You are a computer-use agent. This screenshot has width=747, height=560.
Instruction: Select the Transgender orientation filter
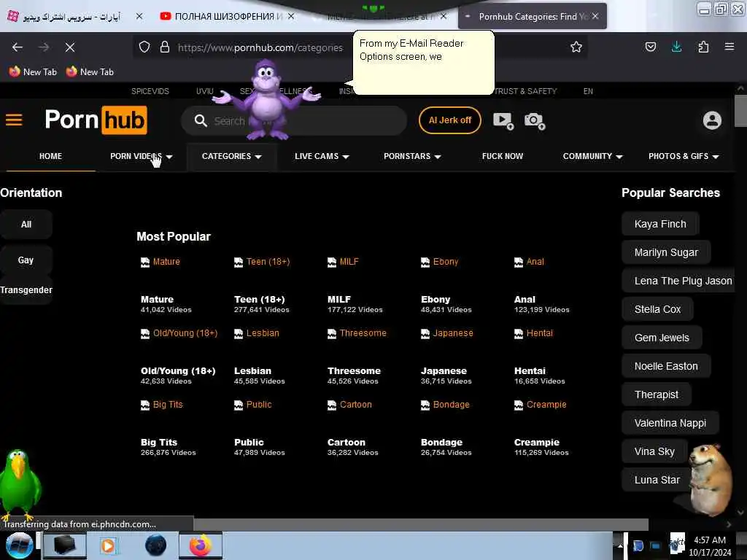coord(26,290)
